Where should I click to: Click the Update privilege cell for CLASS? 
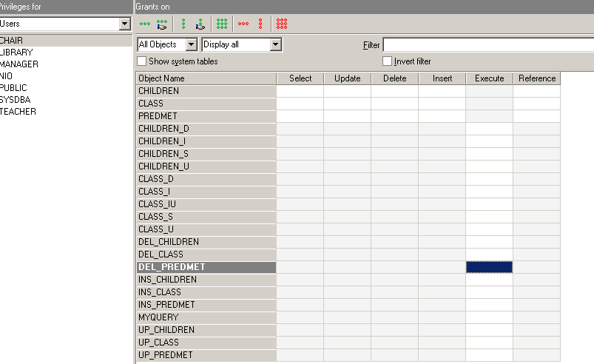tap(348, 104)
